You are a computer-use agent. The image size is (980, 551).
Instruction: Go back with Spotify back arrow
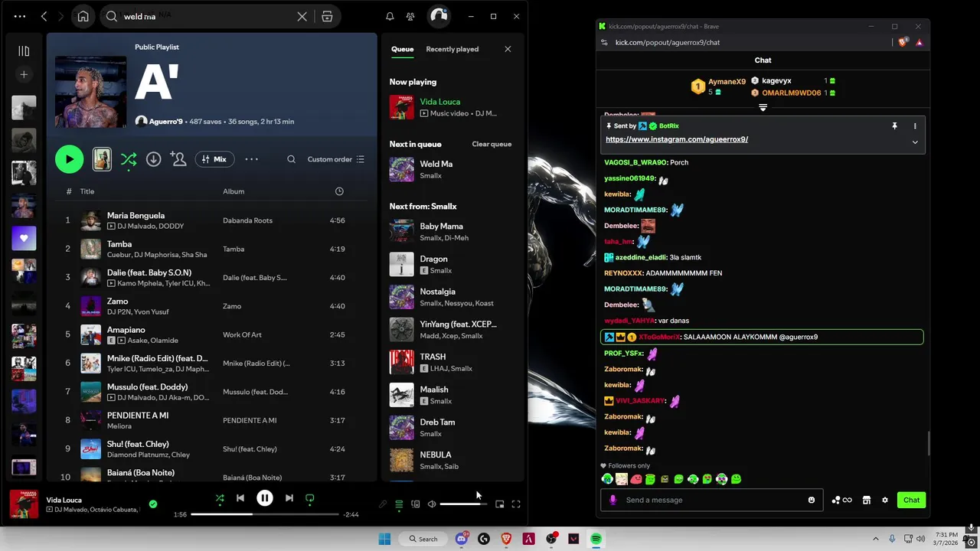coord(44,16)
